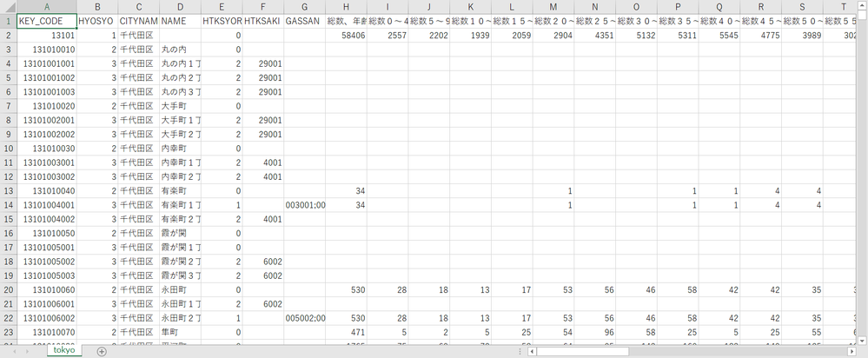Click cell with key 13101005003

(47, 275)
